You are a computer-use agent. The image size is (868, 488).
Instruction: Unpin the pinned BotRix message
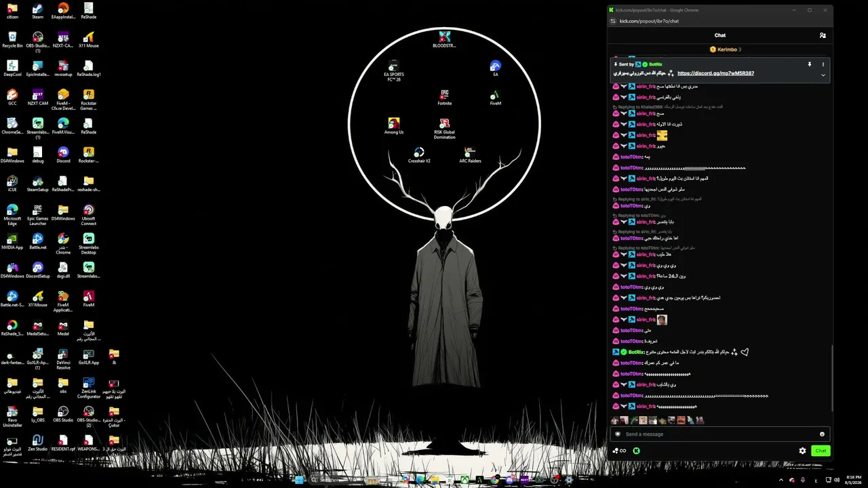pyautogui.click(x=809, y=64)
